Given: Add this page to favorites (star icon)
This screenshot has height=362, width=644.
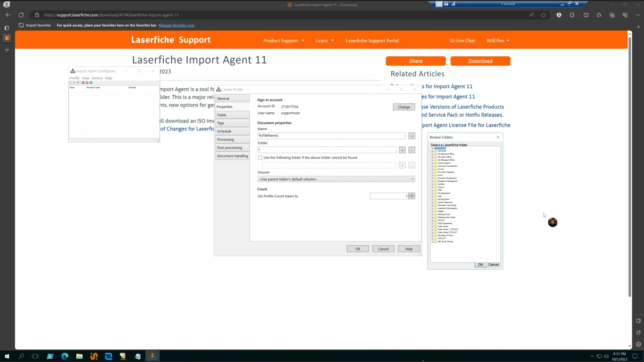Looking at the screenshot, I should [543, 15].
